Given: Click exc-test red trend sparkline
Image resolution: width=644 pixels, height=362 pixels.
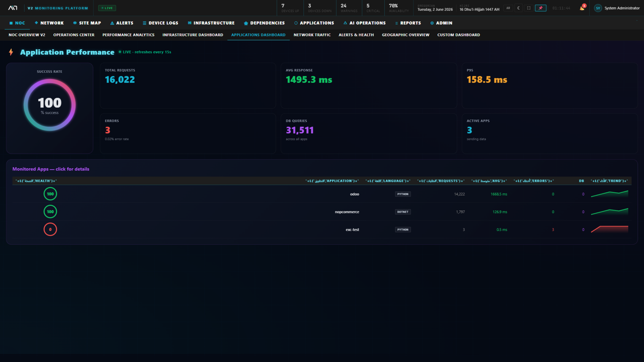Looking at the screenshot, I should pos(609,229).
